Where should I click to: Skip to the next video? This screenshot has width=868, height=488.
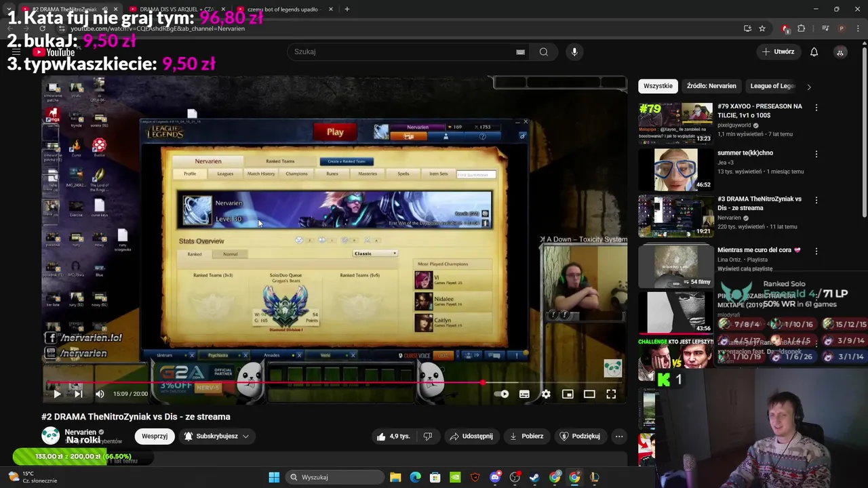[78, 394]
